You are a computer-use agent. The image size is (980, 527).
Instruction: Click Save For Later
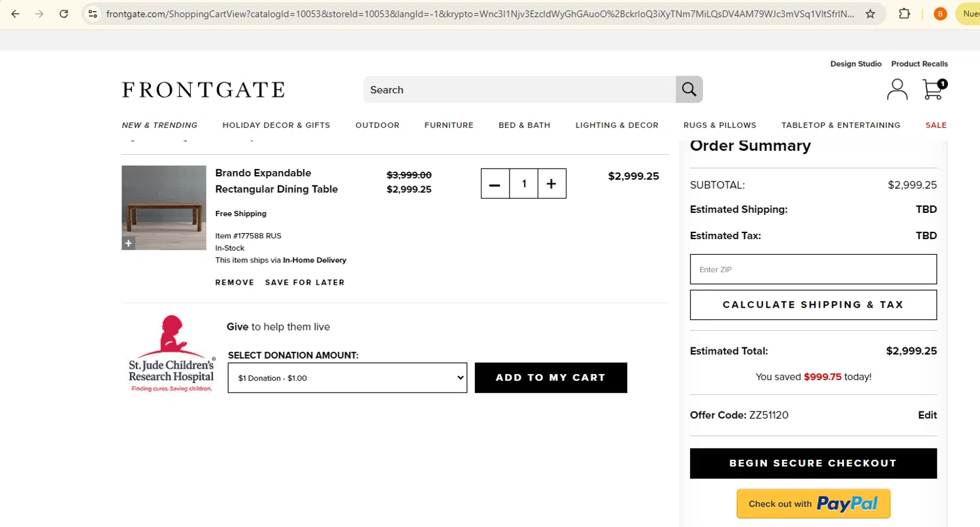[304, 283]
